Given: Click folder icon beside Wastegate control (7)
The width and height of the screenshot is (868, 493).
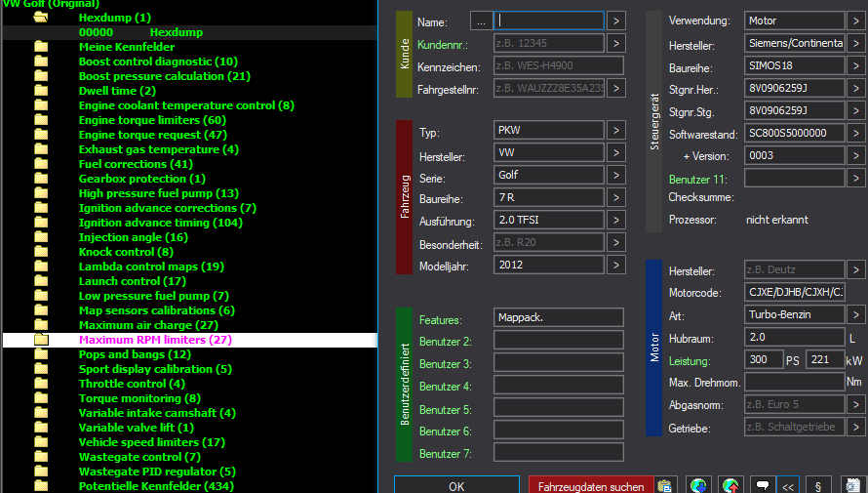Looking at the screenshot, I should [41, 457].
